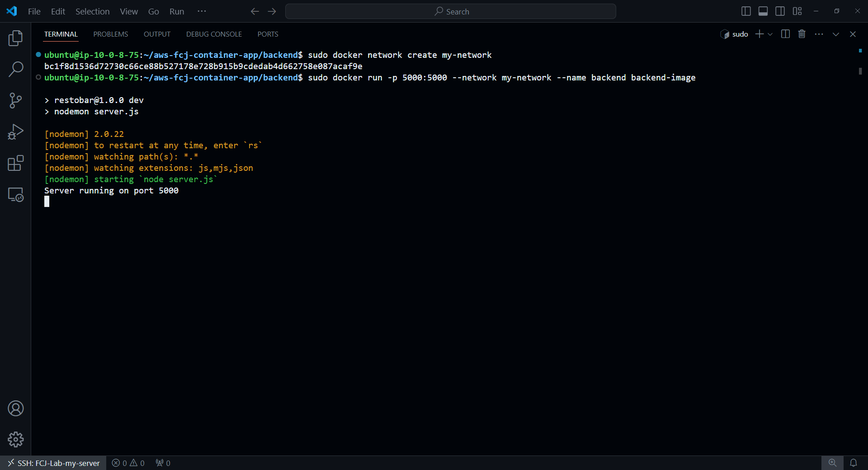Click the Search command center box
The height and width of the screenshot is (470, 868).
[450, 11]
